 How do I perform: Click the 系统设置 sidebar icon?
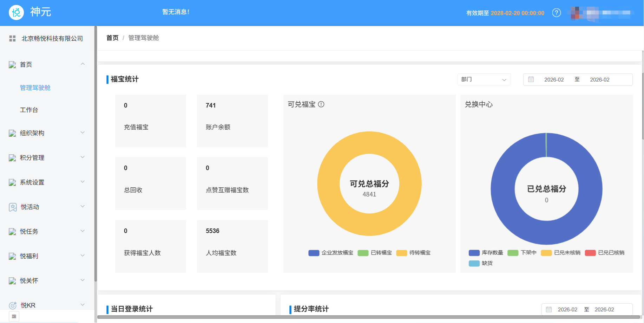pos(12,182)
